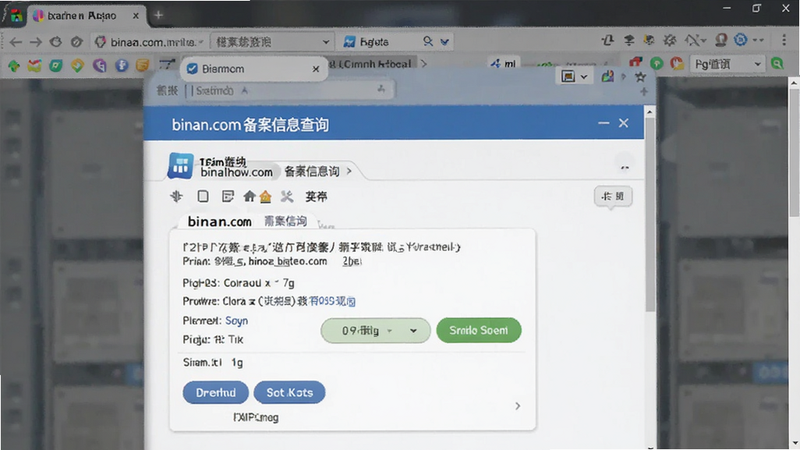This screenshot has height=450, width=800.
Task: Click the dialog's vertical scrollbar thumb
Action: [x=649, y=214]
